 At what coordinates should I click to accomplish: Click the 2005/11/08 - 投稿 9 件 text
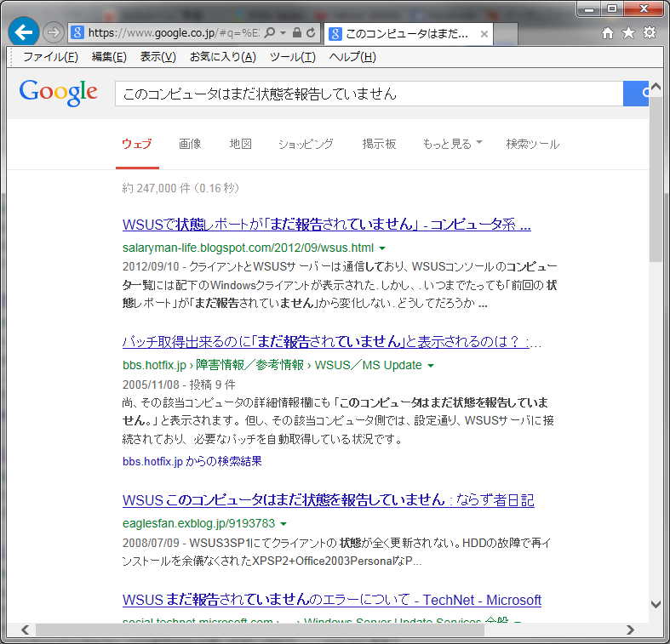click(179, 385)
